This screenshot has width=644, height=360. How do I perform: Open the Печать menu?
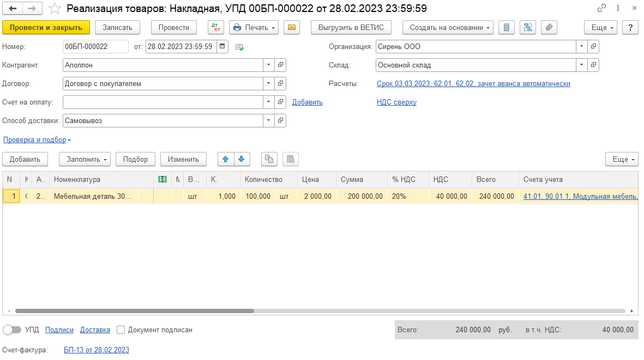pos(254,27)
